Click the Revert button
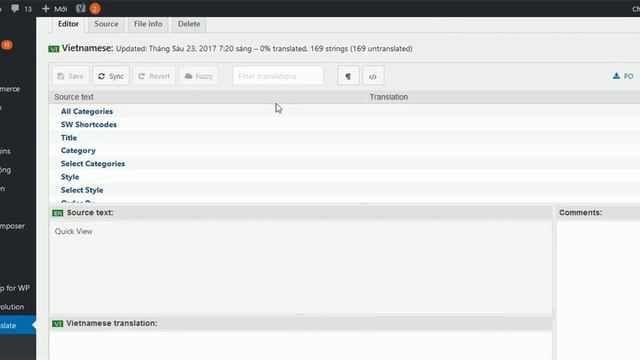640x360 pixels. click(x=154, y=76)
